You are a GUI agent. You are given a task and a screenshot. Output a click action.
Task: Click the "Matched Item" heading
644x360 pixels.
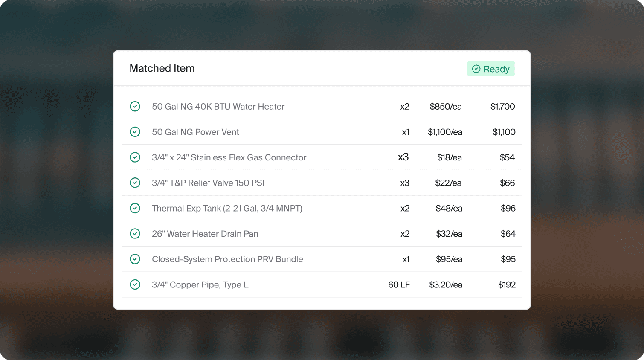tap(162, 68)
